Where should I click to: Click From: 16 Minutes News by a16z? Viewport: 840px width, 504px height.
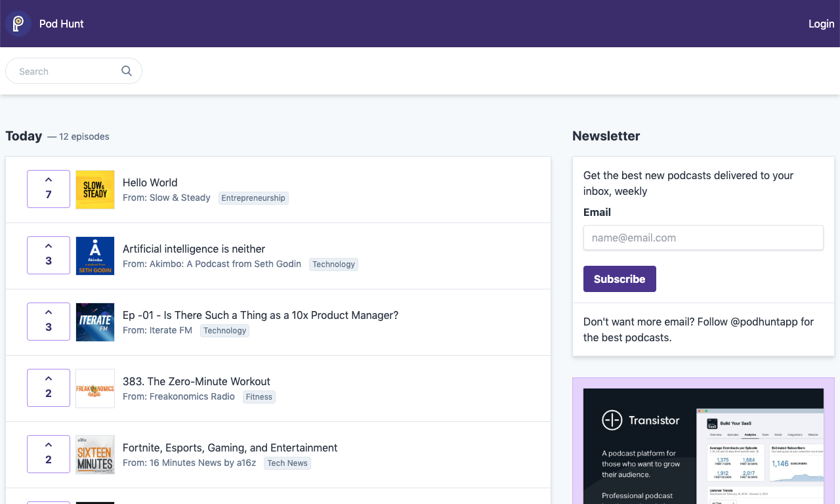pyautogui.click(x=189, y=463)
